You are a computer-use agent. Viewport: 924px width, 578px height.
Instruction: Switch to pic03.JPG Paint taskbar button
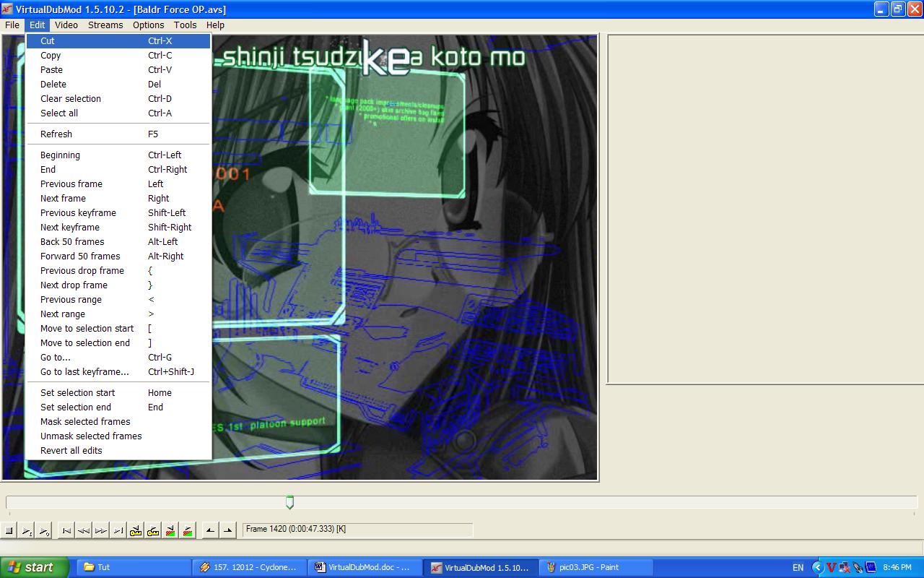click(596, 567)
